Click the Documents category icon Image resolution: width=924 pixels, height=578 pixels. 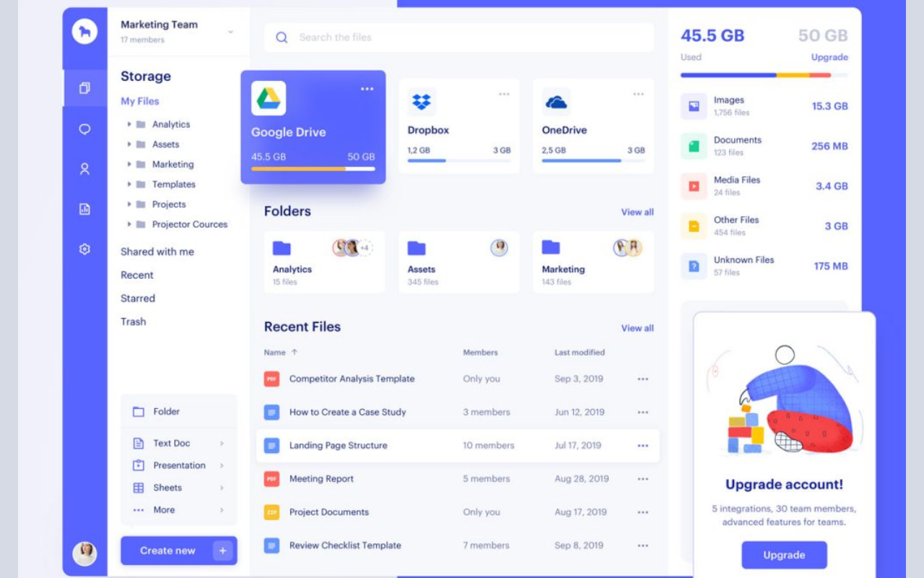[694, 146]
